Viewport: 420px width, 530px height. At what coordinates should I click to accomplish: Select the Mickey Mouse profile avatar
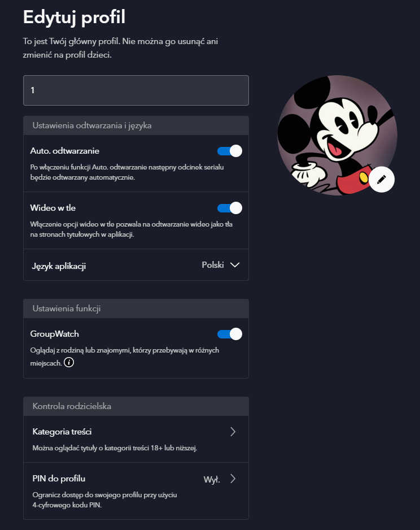point(337,135)
